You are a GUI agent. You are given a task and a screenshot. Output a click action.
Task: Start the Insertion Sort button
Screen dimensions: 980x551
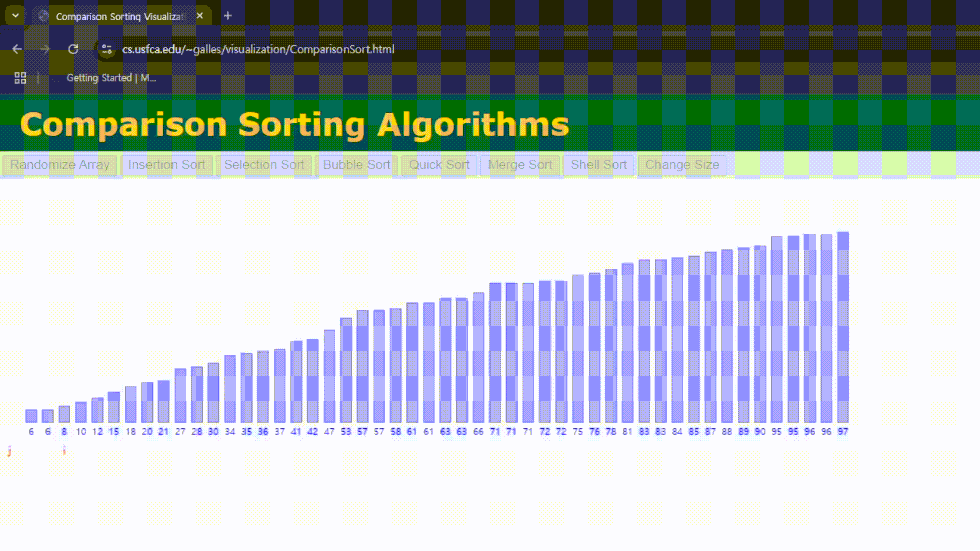tap(166, 165)
